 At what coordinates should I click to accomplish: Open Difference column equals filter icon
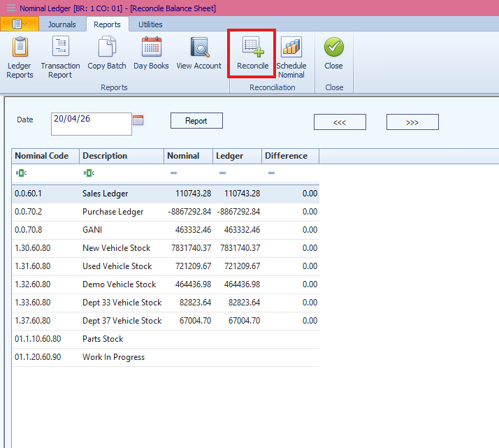(x=271, y=173)
